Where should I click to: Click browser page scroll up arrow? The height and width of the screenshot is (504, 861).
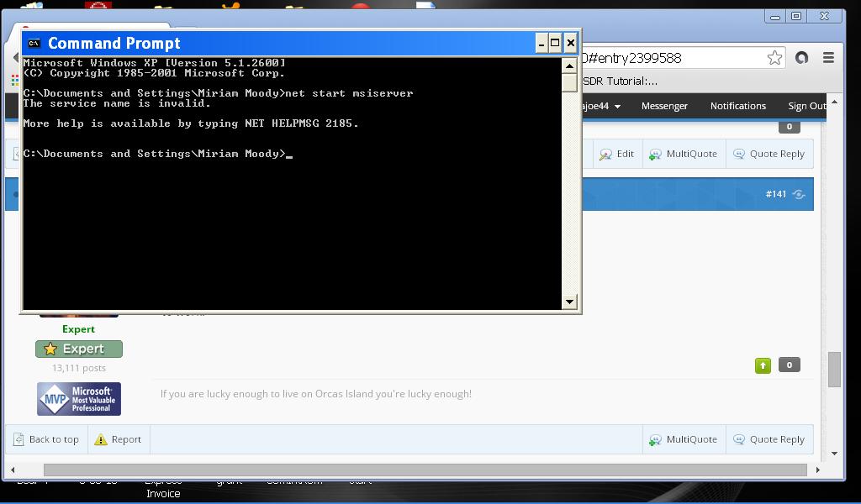click(835, 102)
